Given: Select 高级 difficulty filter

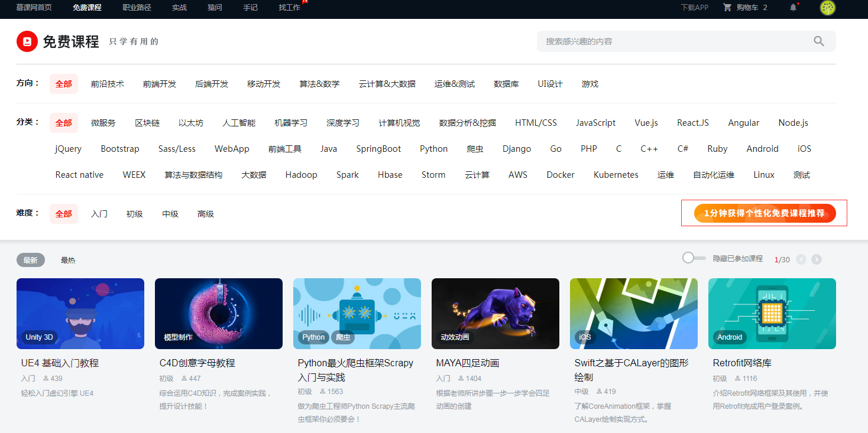Looking at the screenshot, I should coord(205,213).
